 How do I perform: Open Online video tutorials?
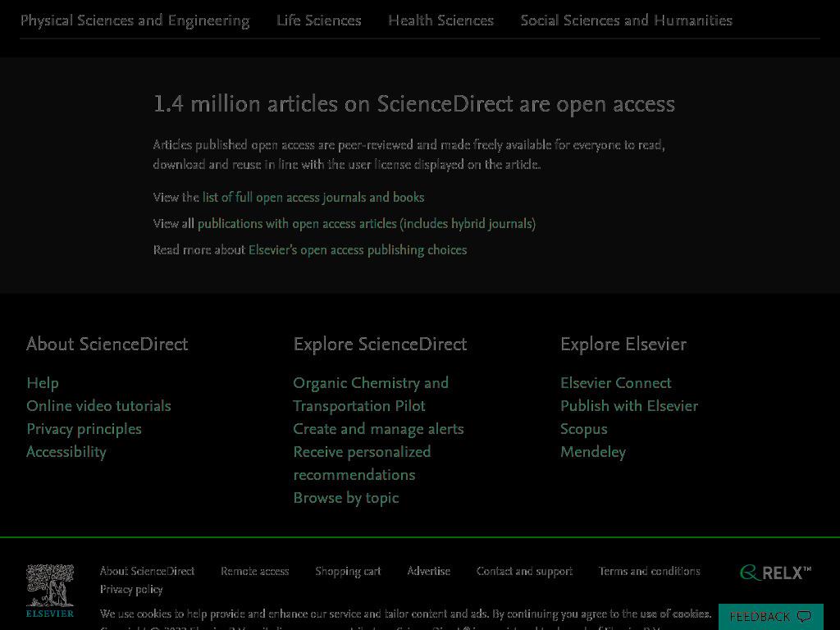(x=99, y=406)
